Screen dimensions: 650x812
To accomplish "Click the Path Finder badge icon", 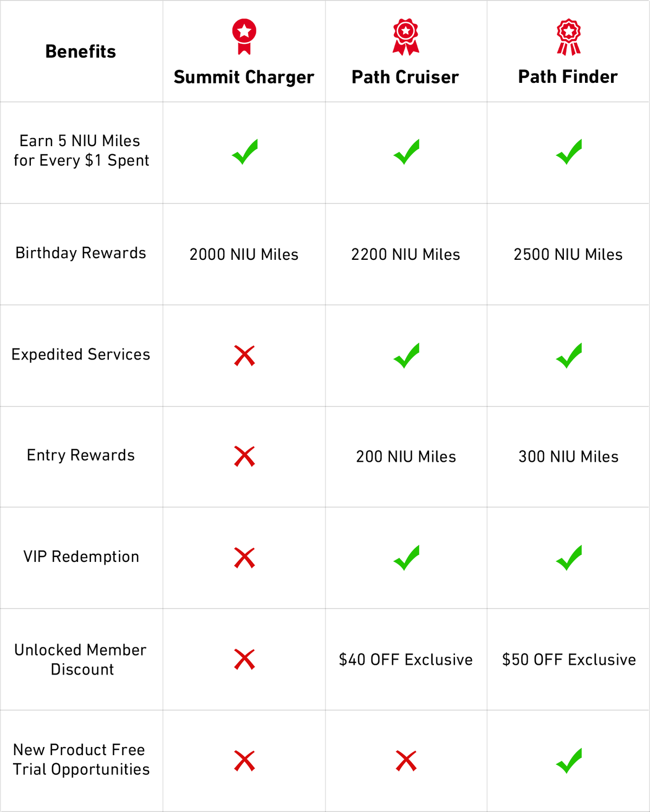I will coord(569,37).
